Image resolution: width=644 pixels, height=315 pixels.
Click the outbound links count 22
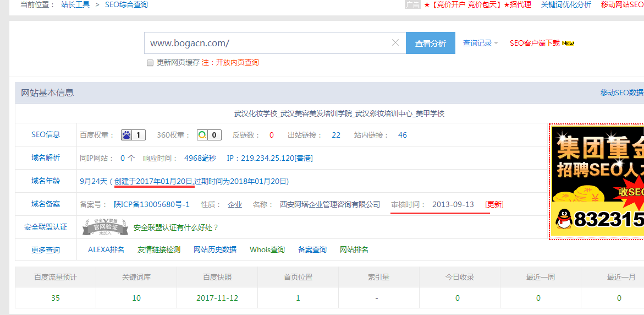(336, 135)
